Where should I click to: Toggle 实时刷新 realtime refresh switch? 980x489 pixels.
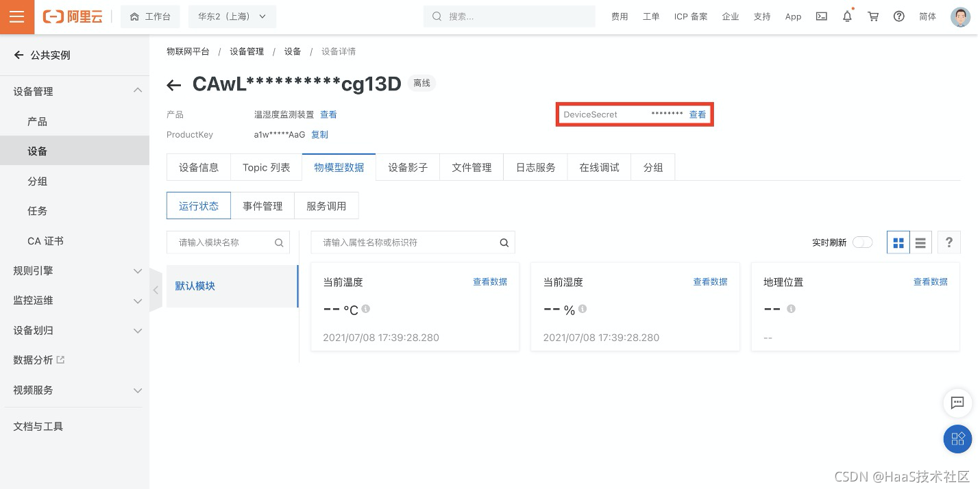pos(863,242)
